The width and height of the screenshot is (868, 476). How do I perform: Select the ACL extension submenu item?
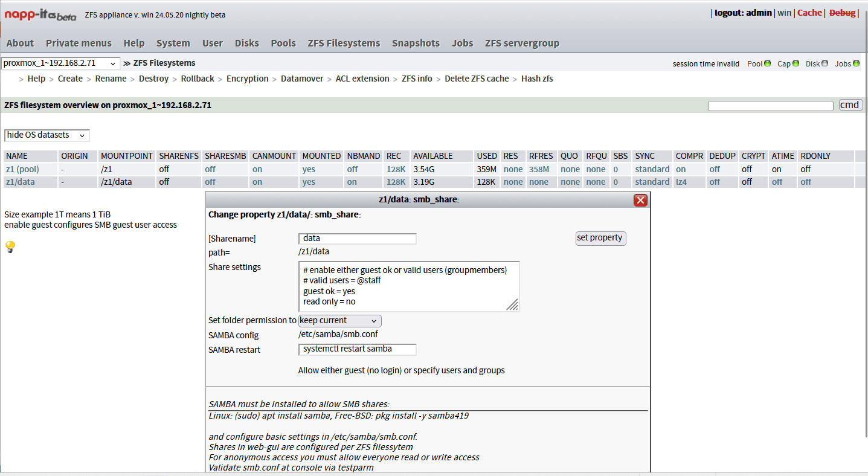pyautogui.click(x=362, y=79)
